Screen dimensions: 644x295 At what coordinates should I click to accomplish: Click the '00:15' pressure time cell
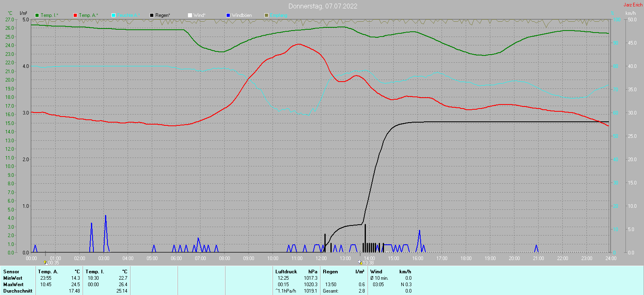click(283, 285)
